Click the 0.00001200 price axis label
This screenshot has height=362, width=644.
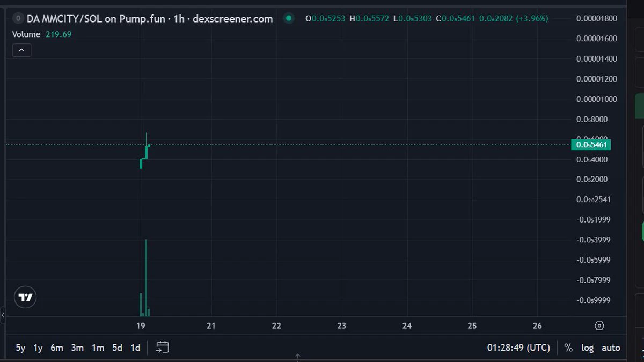[x=597, y=79]
